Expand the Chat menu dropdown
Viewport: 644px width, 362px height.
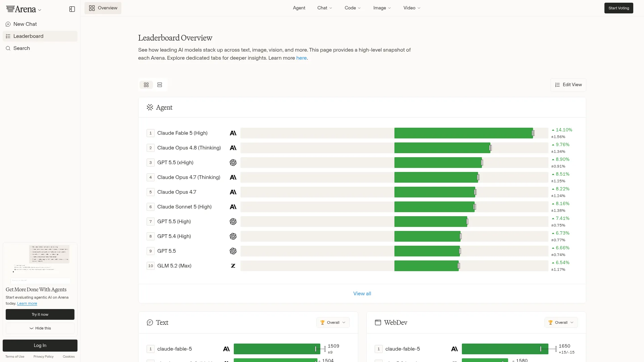pyautogui.click(x=325, y=8)
